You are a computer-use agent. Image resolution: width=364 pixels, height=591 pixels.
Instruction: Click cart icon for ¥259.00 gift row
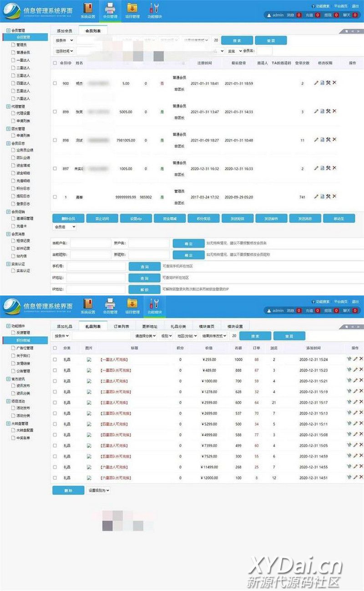point(349,359)
